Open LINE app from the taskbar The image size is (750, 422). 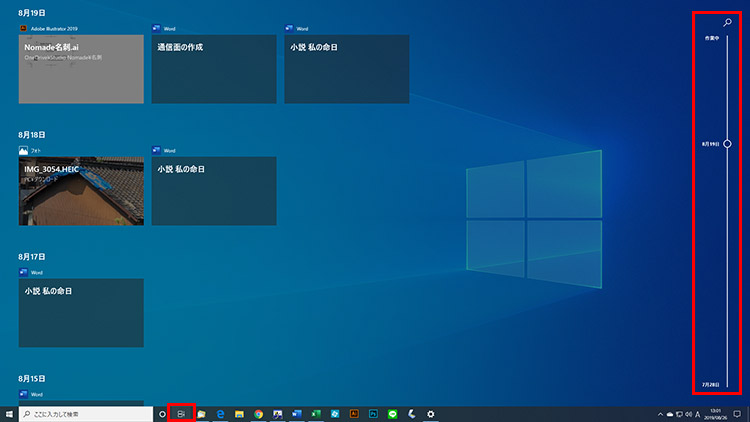coord(393,413)
